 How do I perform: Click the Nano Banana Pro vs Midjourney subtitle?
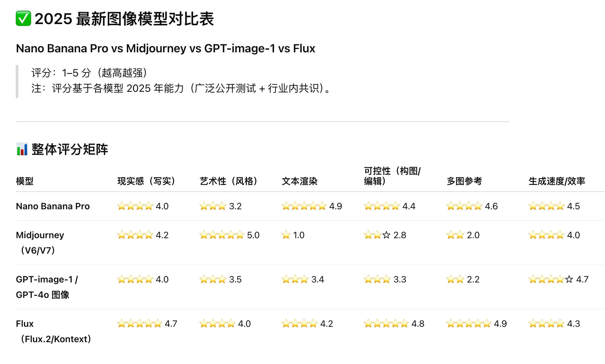coord(165,48)
